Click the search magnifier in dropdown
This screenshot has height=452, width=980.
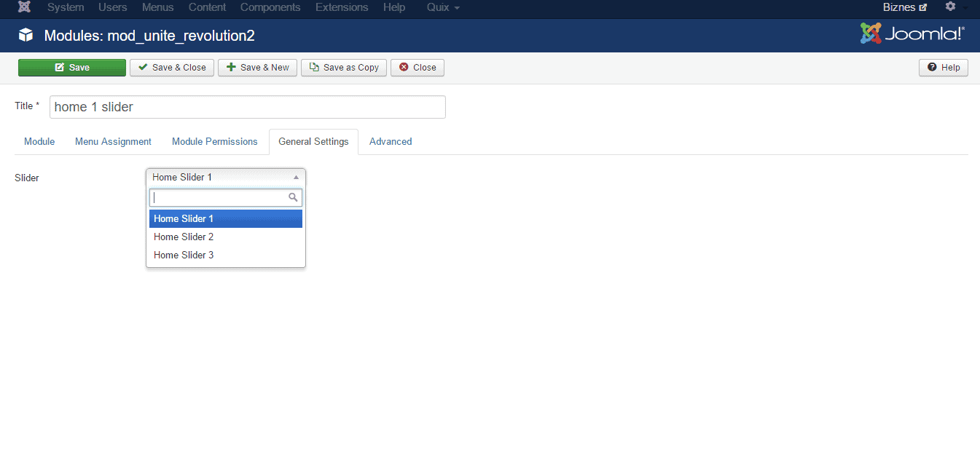coord(293,197)
